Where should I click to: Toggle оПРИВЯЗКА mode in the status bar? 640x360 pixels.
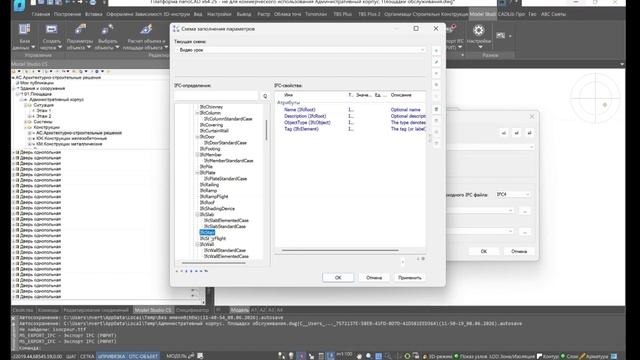click(x=112, y=356)
